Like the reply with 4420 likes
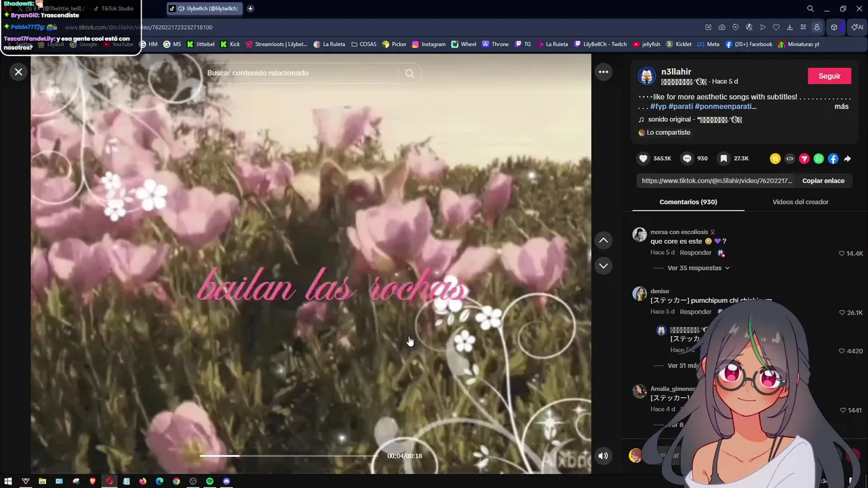The image size is (868, 488). (842, 351)
